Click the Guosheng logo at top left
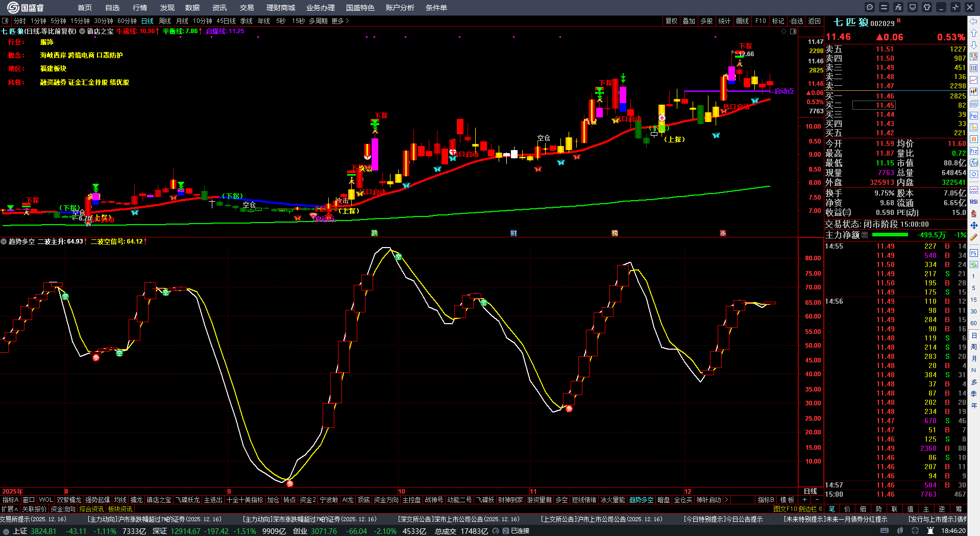The width and height of the screenshot is (980, 536). [25, 7]
